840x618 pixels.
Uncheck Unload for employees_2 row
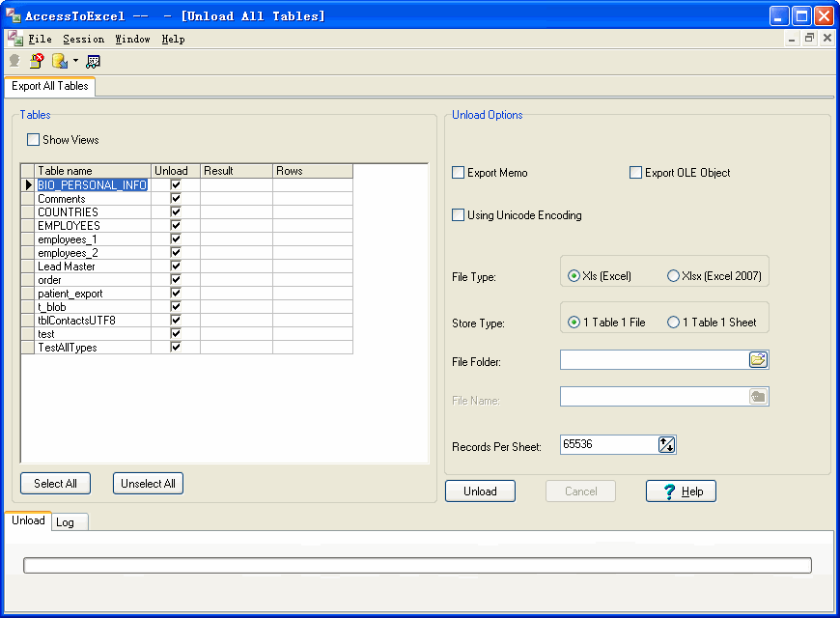click(x=175, y=252)
